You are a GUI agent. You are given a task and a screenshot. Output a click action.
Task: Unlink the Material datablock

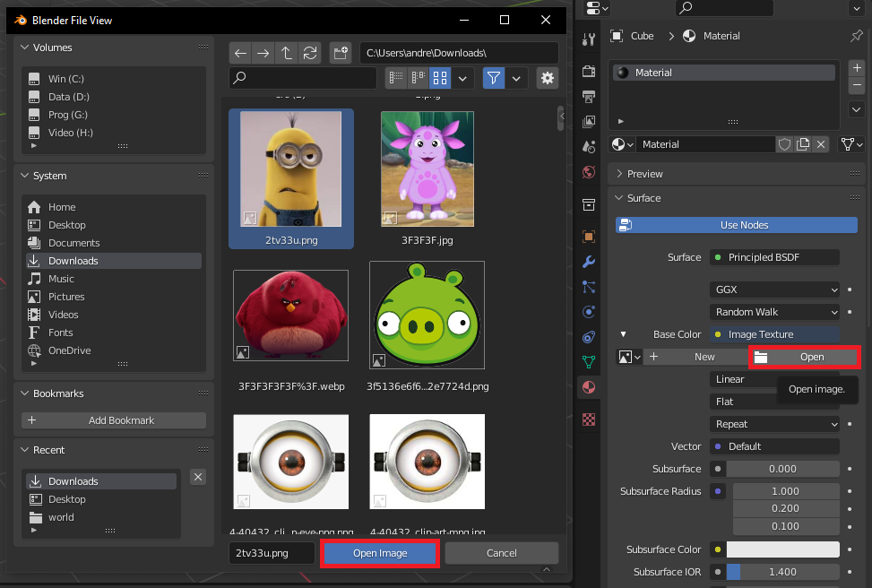[x=821, y=144]
